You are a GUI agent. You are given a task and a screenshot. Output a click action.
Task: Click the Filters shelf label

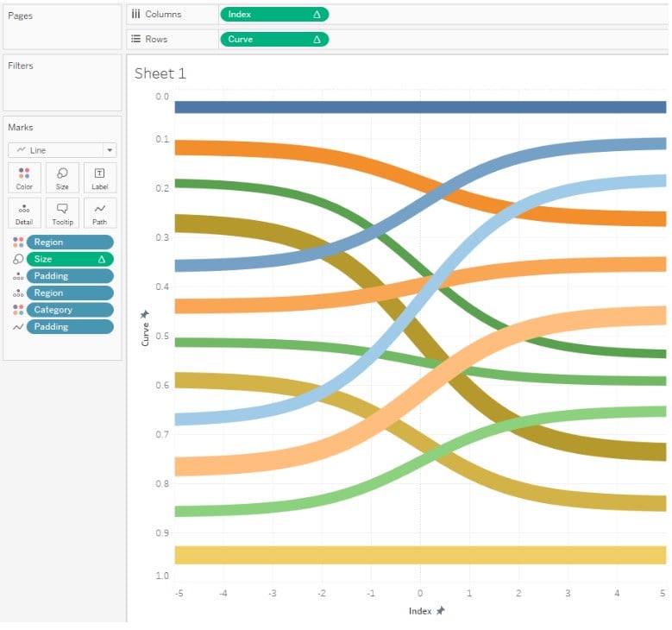[21, 66]
